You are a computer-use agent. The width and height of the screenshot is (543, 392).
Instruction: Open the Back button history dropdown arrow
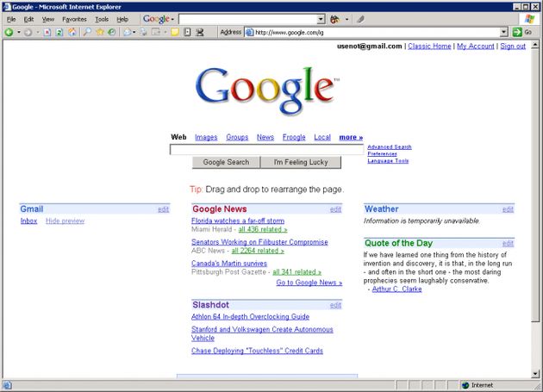(x=19, y=32)
